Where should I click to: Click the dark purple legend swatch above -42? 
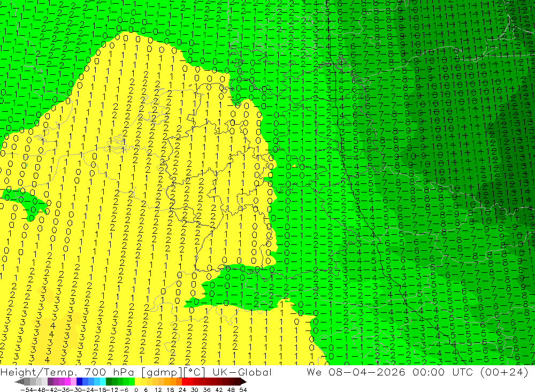[x=50, y=382]
